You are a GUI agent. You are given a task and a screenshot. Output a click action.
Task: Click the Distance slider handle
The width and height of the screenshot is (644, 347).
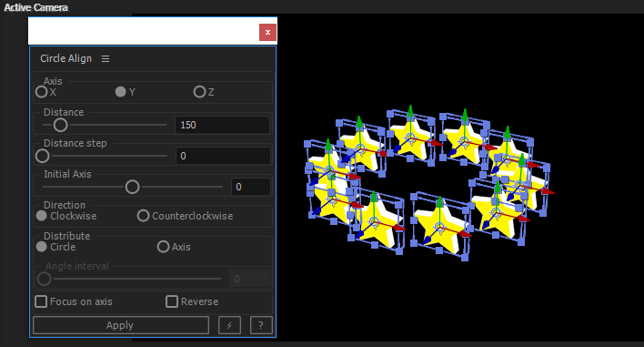click(x=60, y=125)
